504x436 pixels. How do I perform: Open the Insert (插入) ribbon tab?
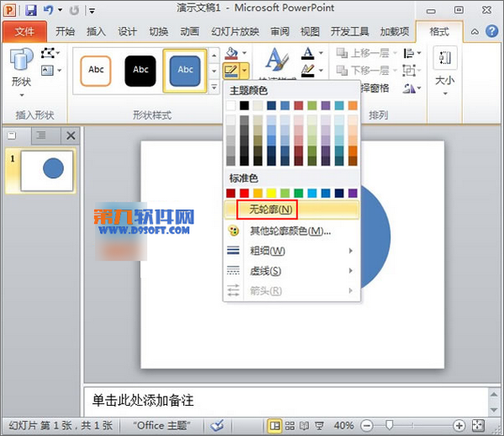tap(97, 32)
